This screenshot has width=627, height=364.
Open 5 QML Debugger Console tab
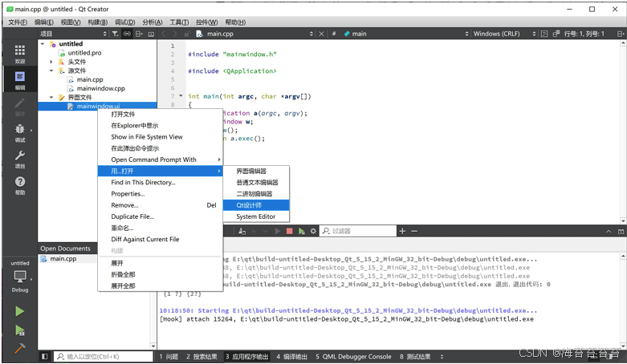(x=353, y=357)
